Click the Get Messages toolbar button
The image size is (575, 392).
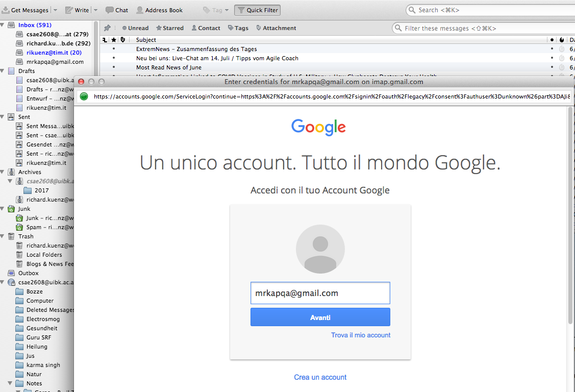pos(26,10)
